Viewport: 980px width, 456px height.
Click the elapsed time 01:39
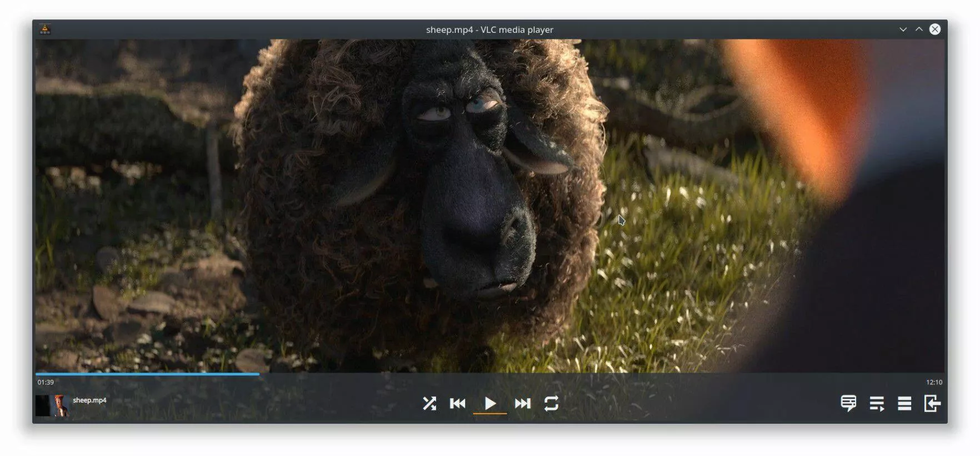[x=46, y=382]
